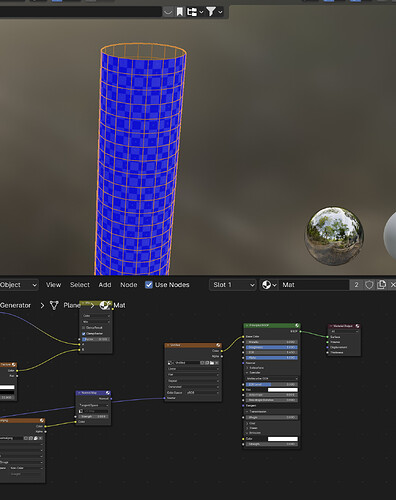Open the Mix blend mode dropdown
Image resolution: width=396 pixels, height=500 pixels.
tap(96, 322)
